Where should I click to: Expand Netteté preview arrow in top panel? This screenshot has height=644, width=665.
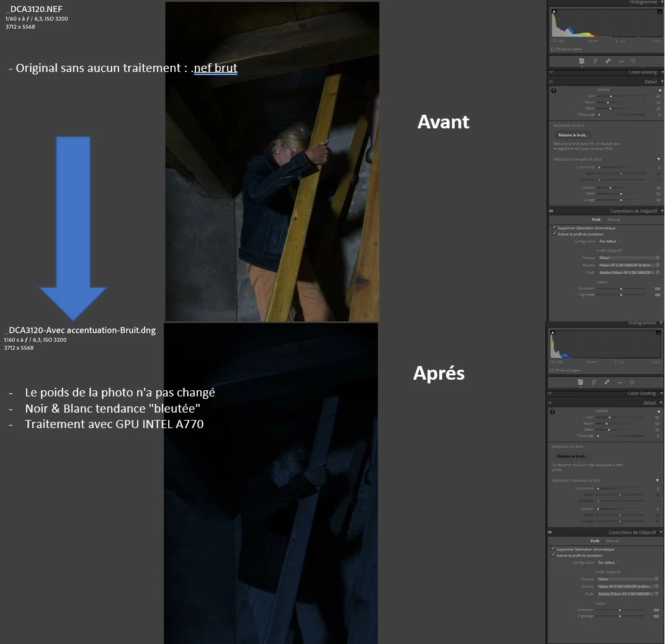pos(659,91)
